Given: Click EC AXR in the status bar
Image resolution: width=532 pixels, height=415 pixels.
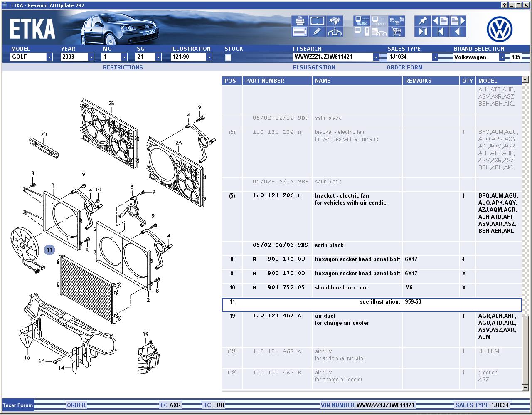Looking at the screenshot, I should pos(170,405).
